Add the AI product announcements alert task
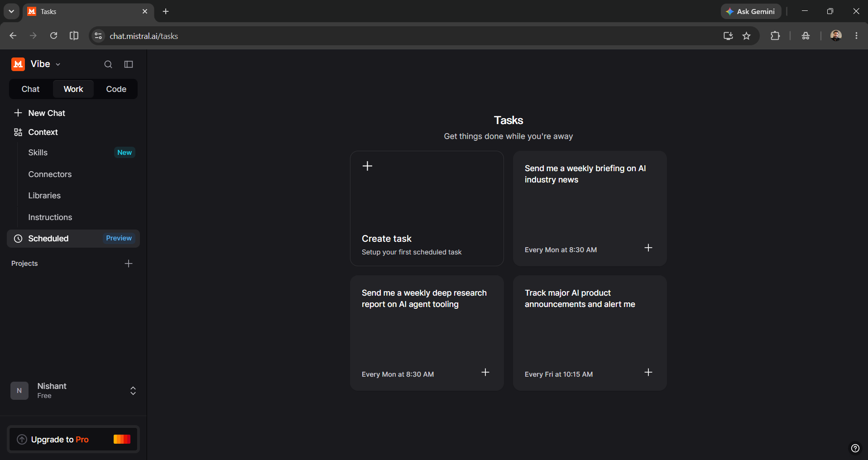This screenshot has height=460, width=868. (648, 372)
